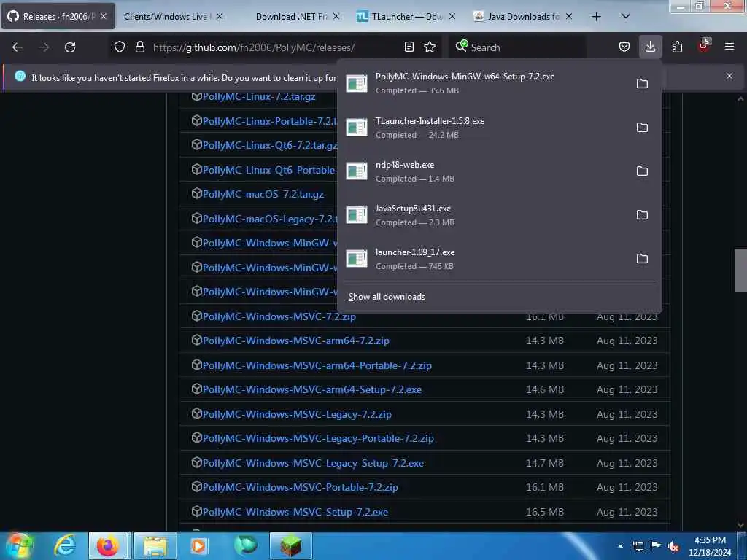Screen dimensions: 747x560
Task: Open the tracking protection shield icon
Action: (120, 47)
